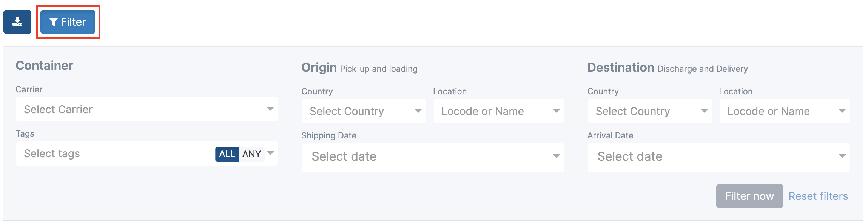Click the Shipping Date dropdown arrow
Image resolution: width=868 pixels, height=224 pixels.
[x=556, y=156]
